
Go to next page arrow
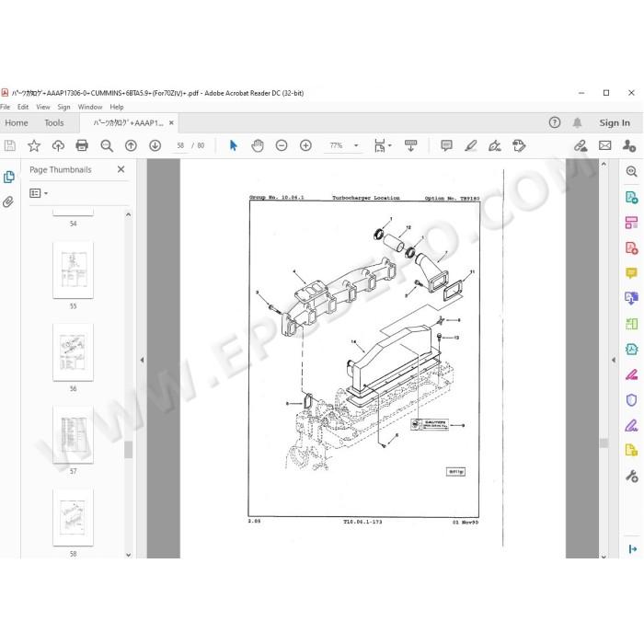point(155,145)
